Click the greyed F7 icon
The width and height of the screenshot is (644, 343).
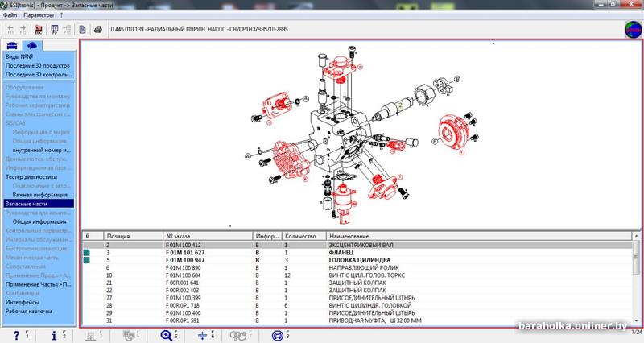237,336
